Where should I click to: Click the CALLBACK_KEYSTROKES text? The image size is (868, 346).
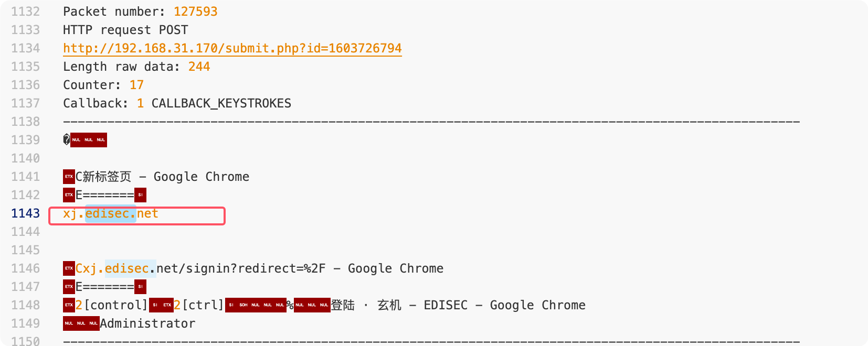[x=221, y=103]
